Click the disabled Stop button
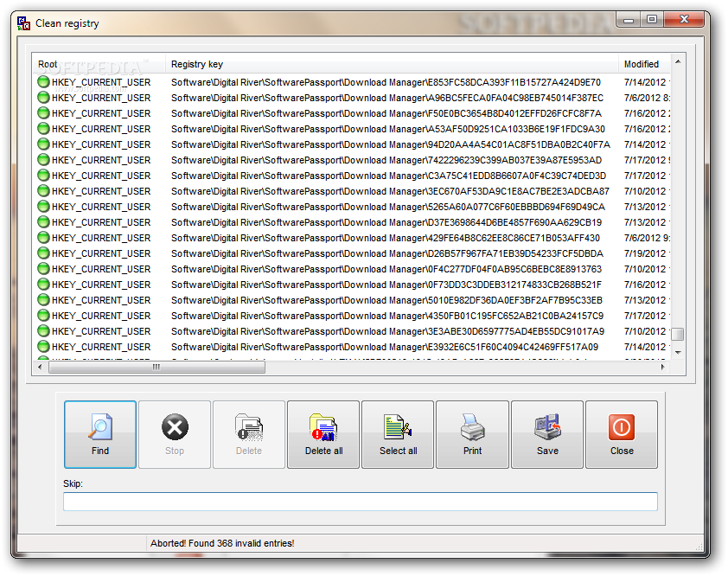 [x=175, y=434]
